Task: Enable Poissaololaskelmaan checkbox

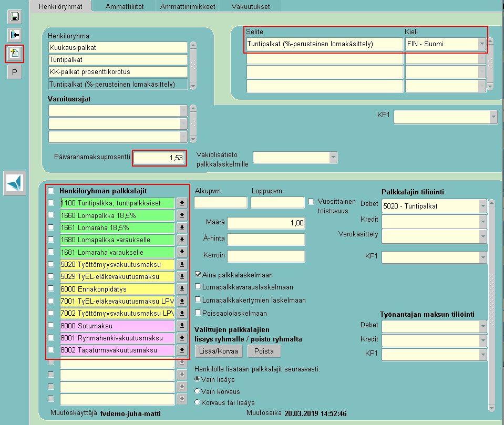Action: point(198,313)
